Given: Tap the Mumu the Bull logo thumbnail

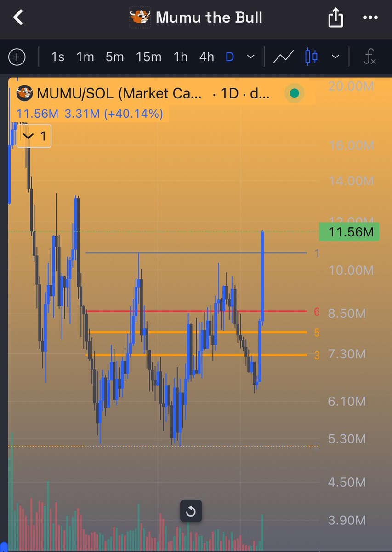Looking at the screenshot, I should [141, 18].
